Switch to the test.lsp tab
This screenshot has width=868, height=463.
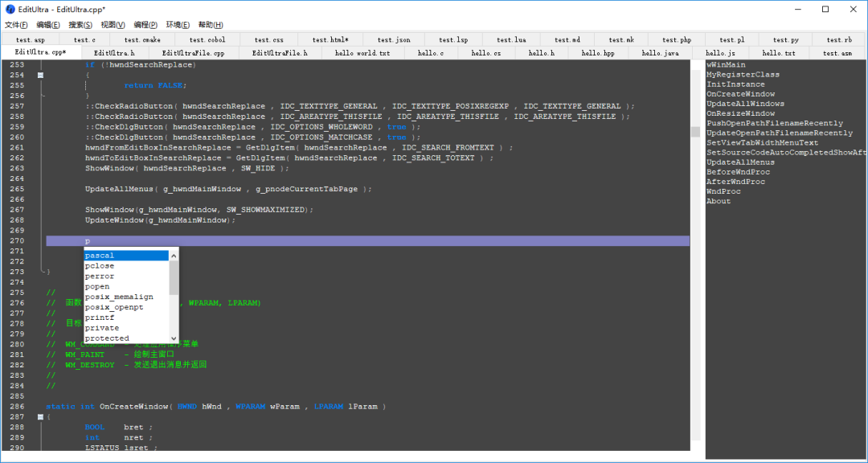pos(454,40)
